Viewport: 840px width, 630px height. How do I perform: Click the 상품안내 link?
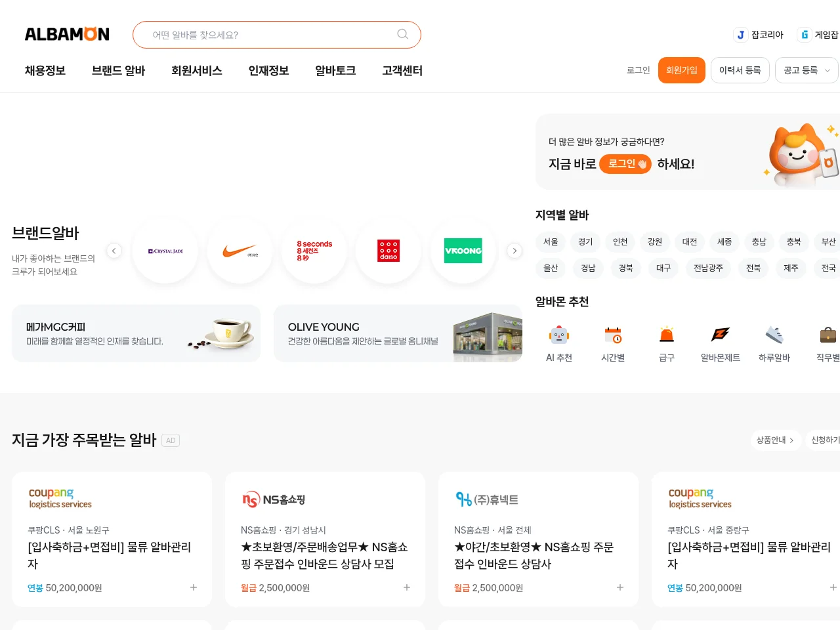775,440
